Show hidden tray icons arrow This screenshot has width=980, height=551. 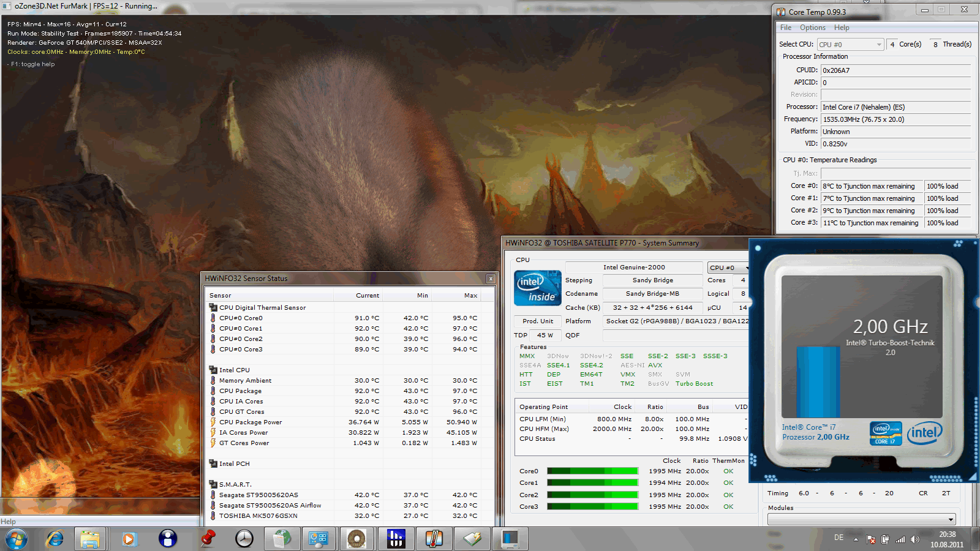click(856, 539)
